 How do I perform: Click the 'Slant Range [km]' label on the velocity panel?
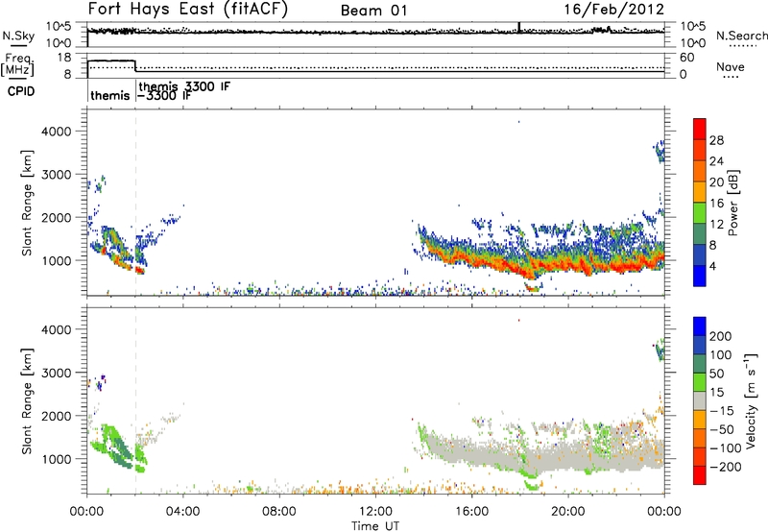click(x=27, y=401)
